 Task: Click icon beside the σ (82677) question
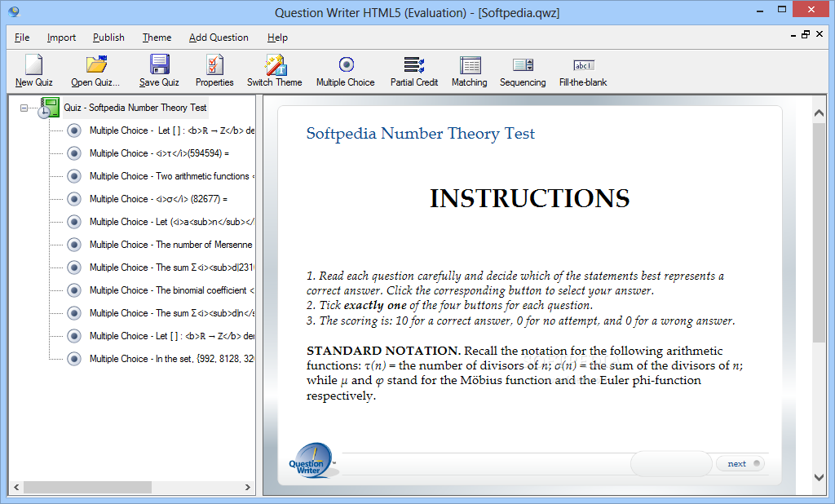[74, 199]
